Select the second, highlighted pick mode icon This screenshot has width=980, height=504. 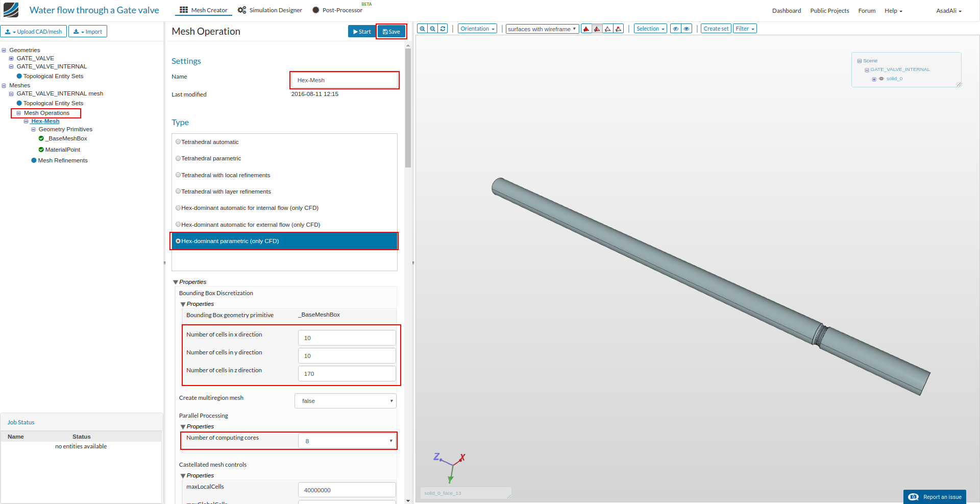(597, 29)
